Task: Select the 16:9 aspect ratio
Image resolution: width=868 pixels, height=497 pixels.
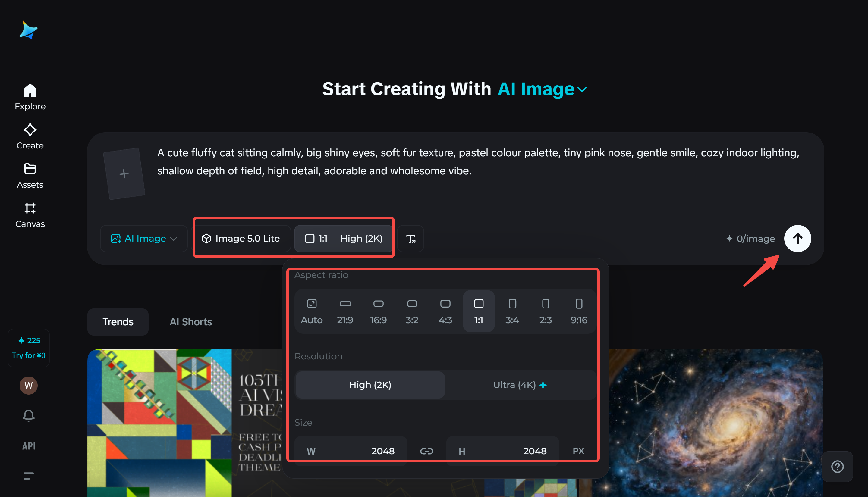Action: point(378,311)
